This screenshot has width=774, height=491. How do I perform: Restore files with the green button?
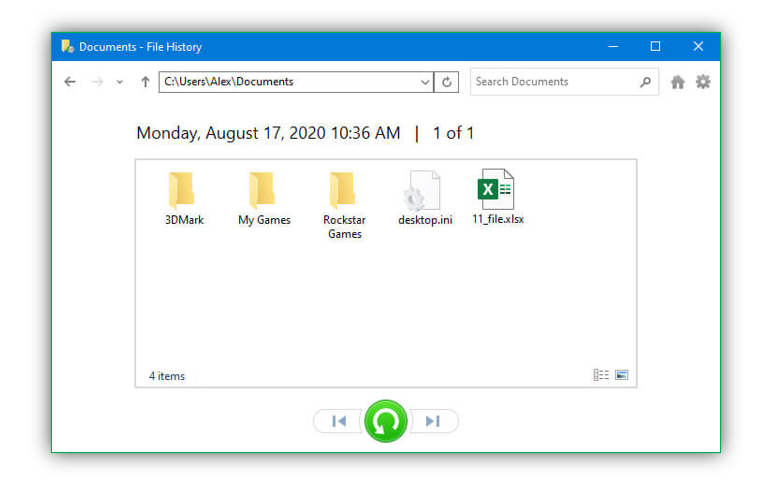tap(386, 421)
